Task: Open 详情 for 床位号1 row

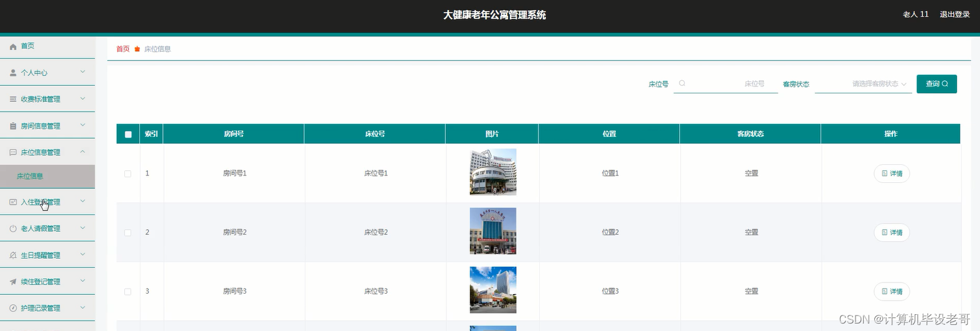Action: click(x=892, y=174)
